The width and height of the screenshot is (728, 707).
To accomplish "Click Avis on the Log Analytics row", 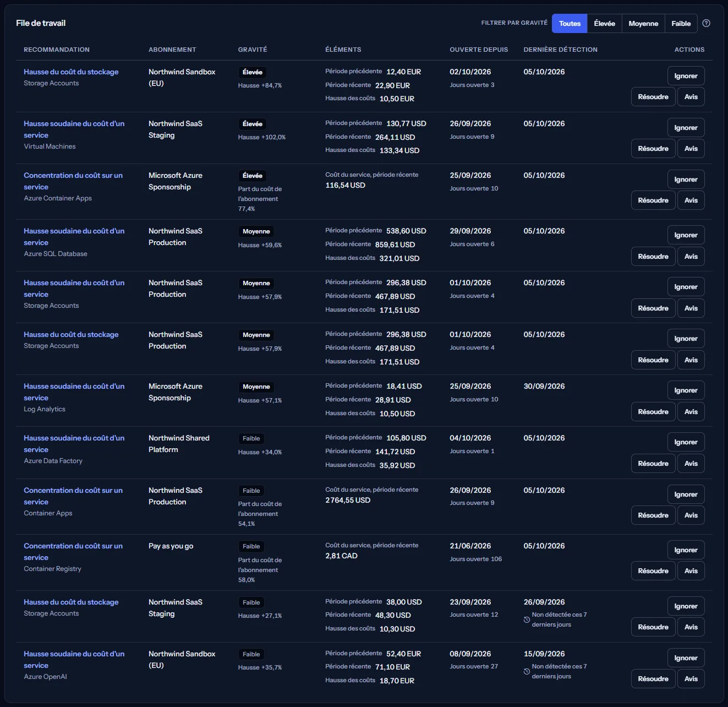I will 691,412.
